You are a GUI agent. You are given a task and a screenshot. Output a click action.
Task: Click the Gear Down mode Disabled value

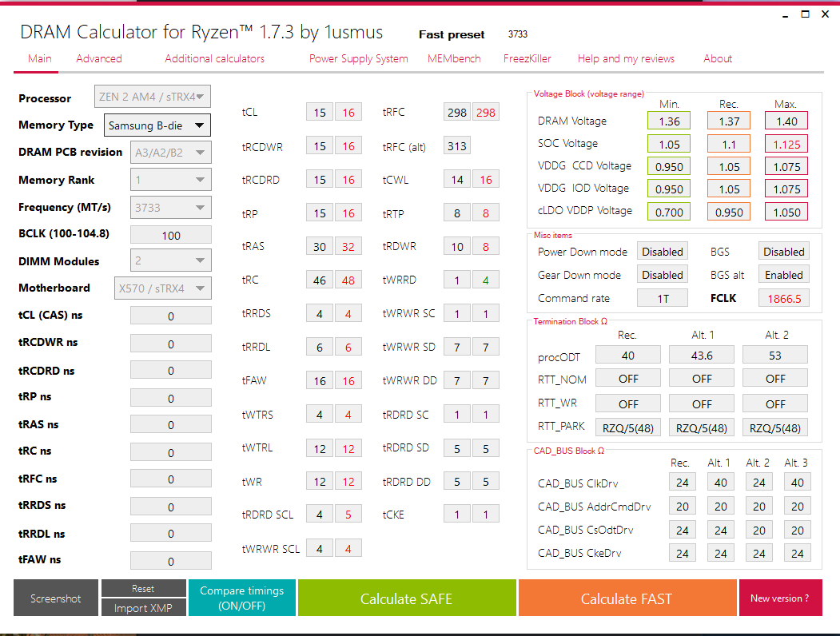tap(662, 275)
